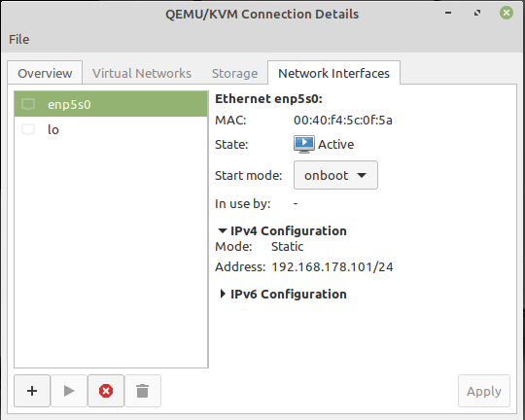Open the Start mode onboot dropdown
This screenshot has height=420, width=525.
point(335,175)
